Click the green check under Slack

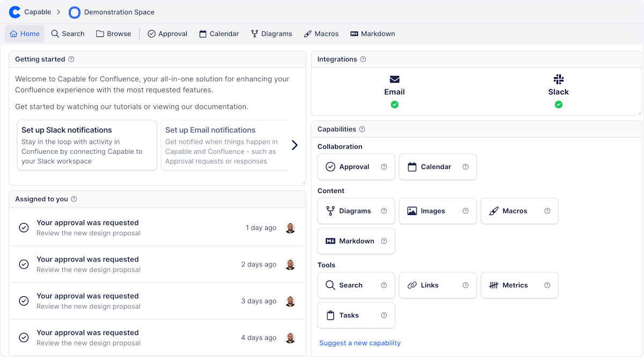(x=559, y=105)
